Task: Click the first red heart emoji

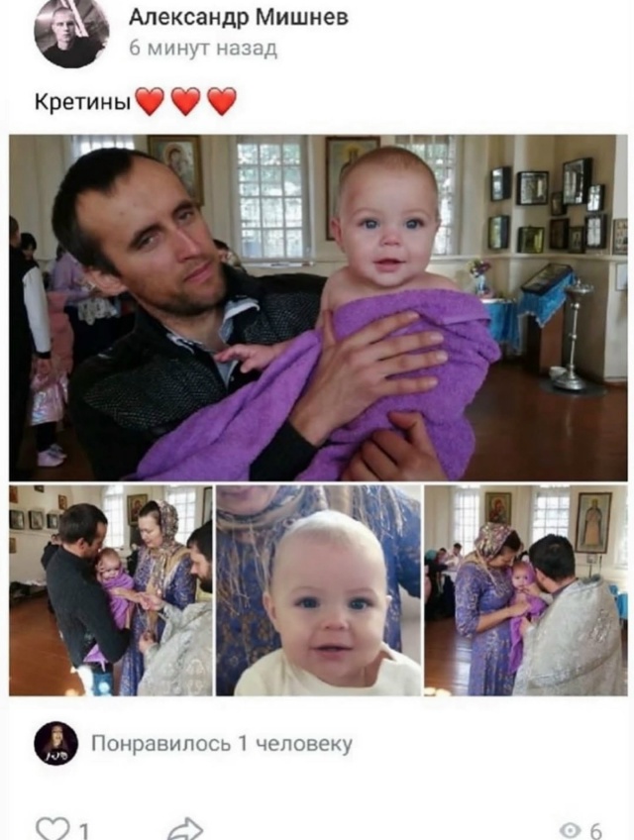Action: coord(150,101)
